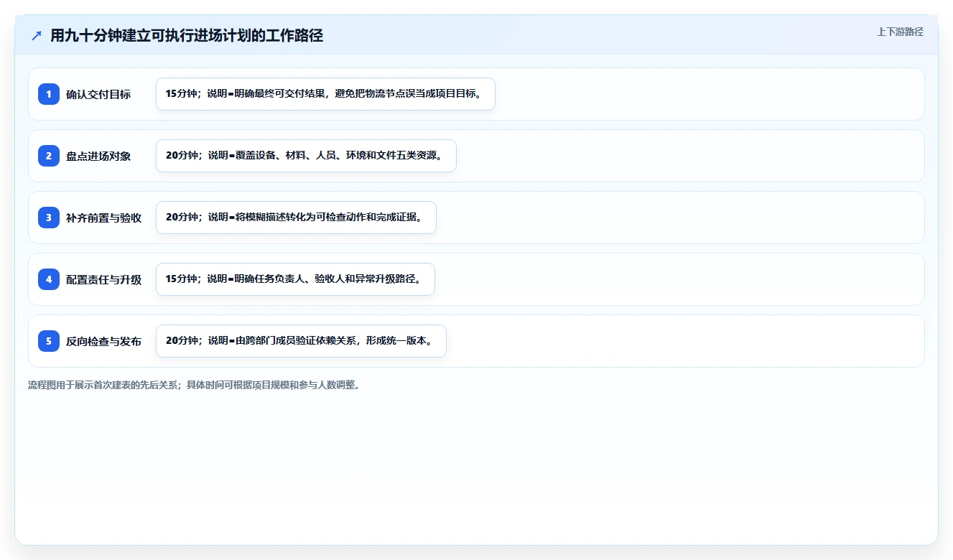
Task: Click the 15分钟 description about 明确最终可交付结果
Action: pyautogui.click(x=325, y=94)
